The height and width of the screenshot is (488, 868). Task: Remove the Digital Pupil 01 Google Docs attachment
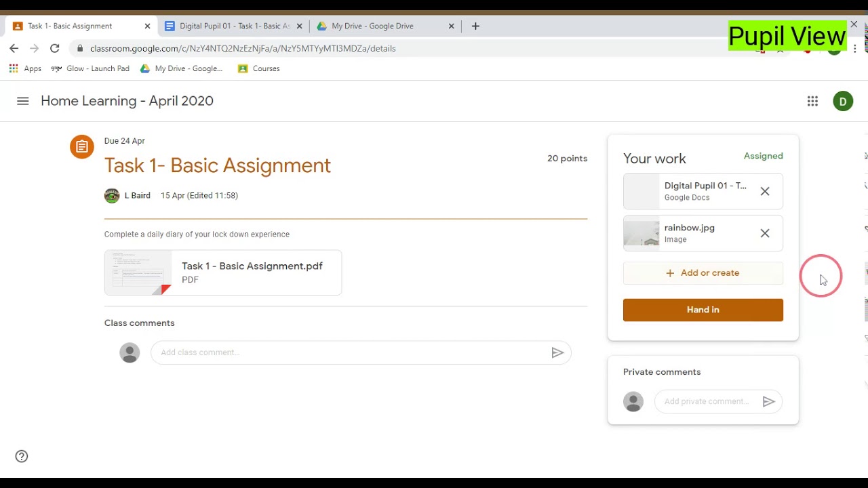(x=765, y=192)
